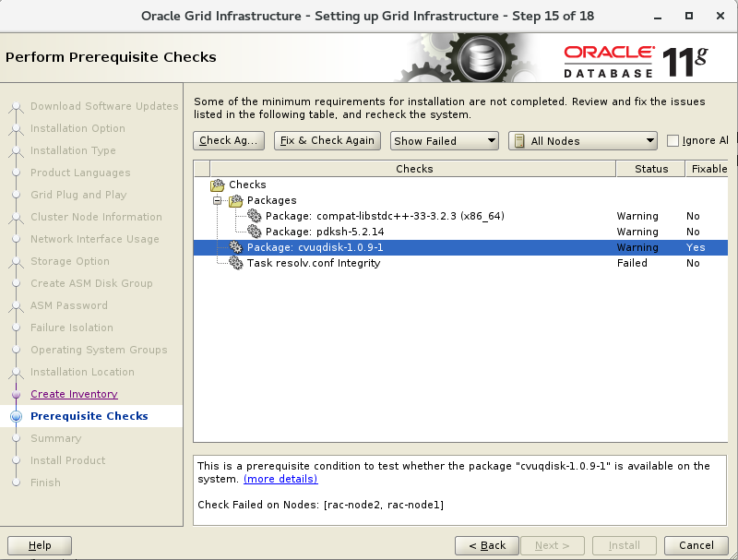Select Package: compat-libstdc++-33-3.2.3 (x86_64) row

point(460,216)
